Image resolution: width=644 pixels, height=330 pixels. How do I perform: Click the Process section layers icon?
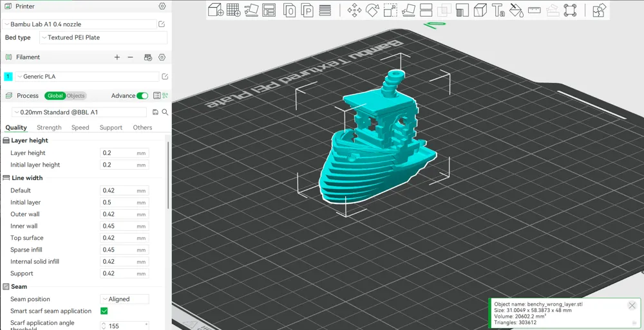8,96
